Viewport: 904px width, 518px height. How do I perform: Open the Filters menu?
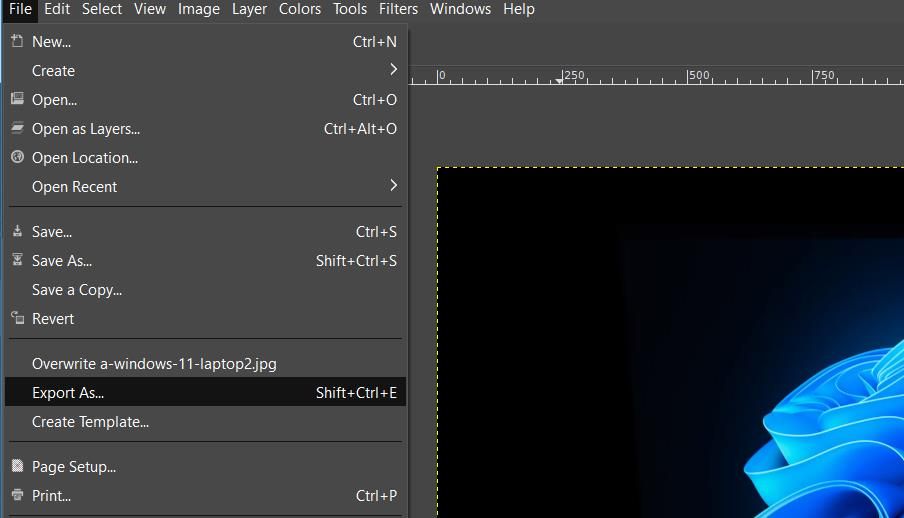398,9
